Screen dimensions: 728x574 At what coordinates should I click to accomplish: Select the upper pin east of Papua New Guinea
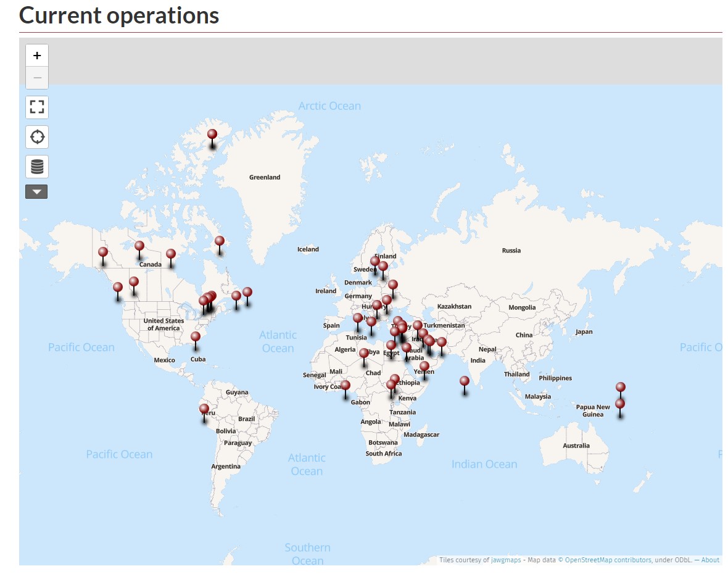pos(621,388)
